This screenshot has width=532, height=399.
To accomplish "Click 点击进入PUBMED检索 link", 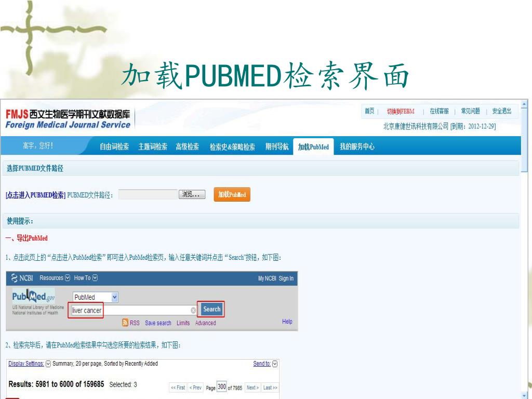I will click(36, 195).
